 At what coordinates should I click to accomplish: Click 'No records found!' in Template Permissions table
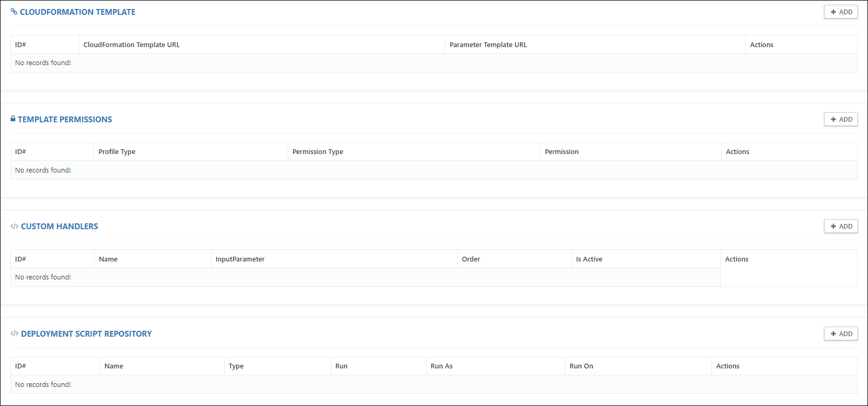pyautogui.click(x=43, y=170)
